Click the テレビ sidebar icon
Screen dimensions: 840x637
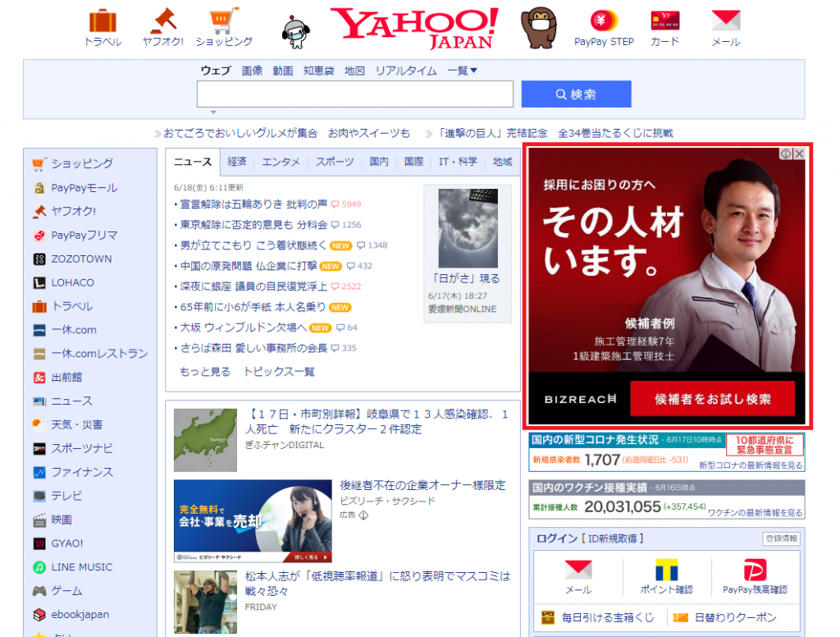click(39, 496)
